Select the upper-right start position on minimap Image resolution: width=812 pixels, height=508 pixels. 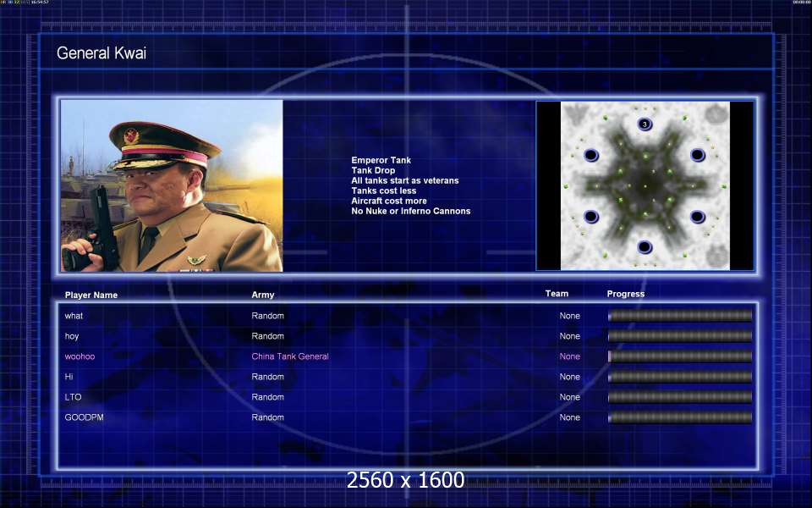point(698,154)
